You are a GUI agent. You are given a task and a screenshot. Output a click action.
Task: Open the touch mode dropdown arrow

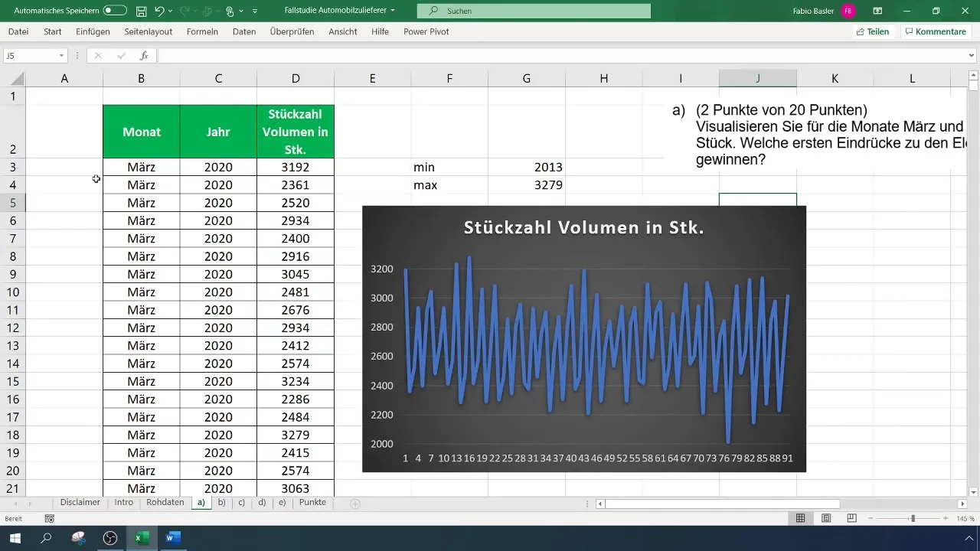[240, 11]
